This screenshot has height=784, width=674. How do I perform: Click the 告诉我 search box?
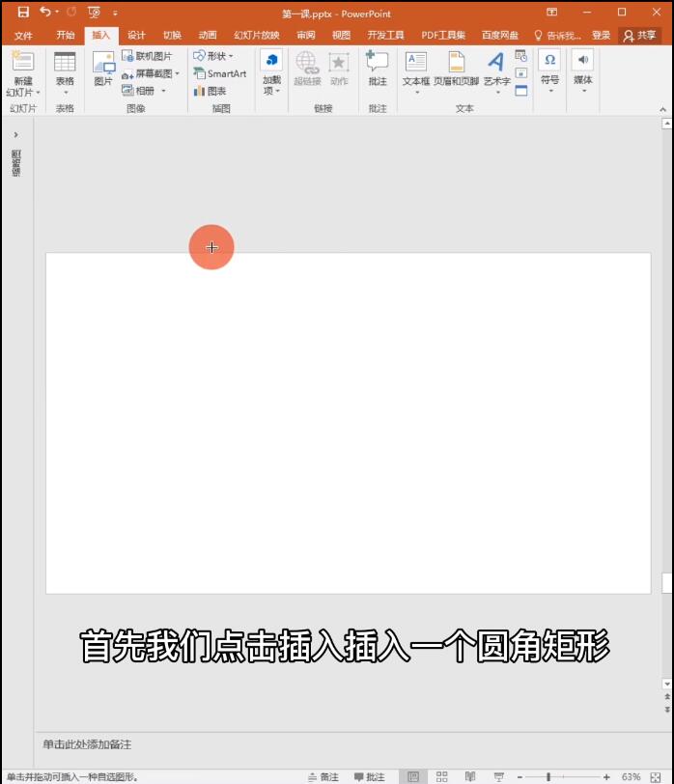pos(557,36)
